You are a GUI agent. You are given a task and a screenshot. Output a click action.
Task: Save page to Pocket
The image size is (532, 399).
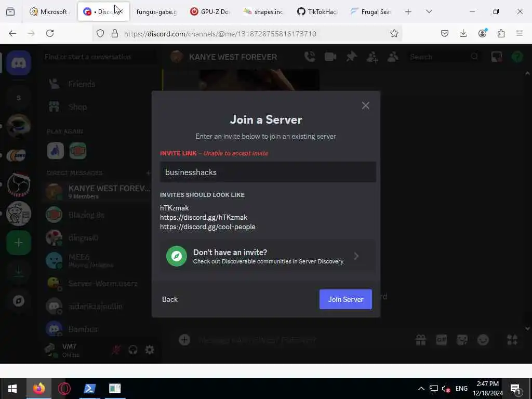coord(445,33)
